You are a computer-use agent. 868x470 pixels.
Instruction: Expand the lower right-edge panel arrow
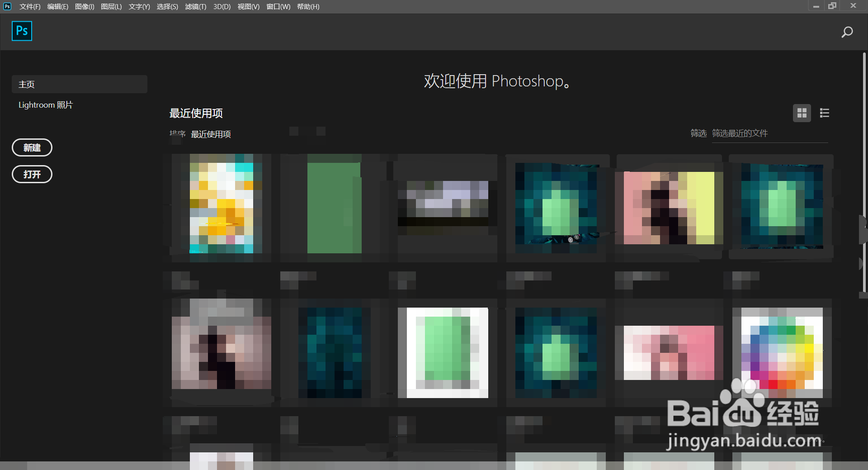tap(862, 262)
